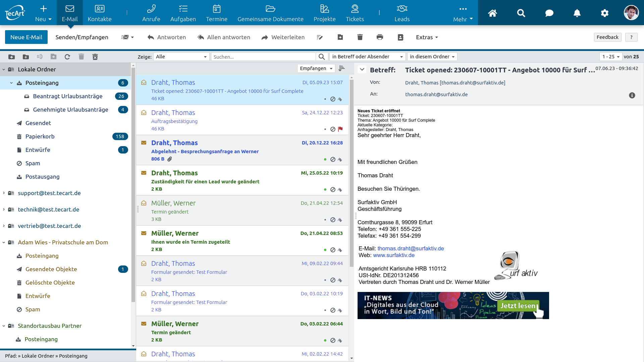Toggle the flag on Auftragsbestätigung e-mail
The width and height of the screenshot is (644, 362).
pos(340,129)
